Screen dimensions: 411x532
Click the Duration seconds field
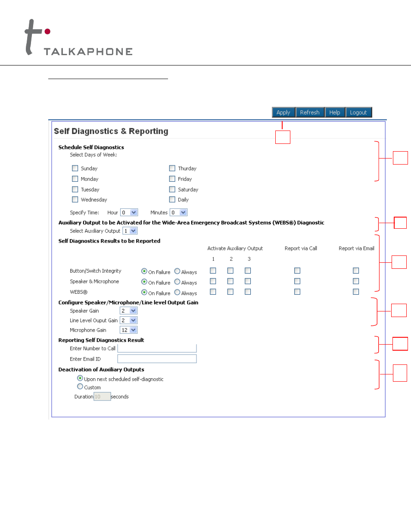pyautogui.click(x=102, y=396)
